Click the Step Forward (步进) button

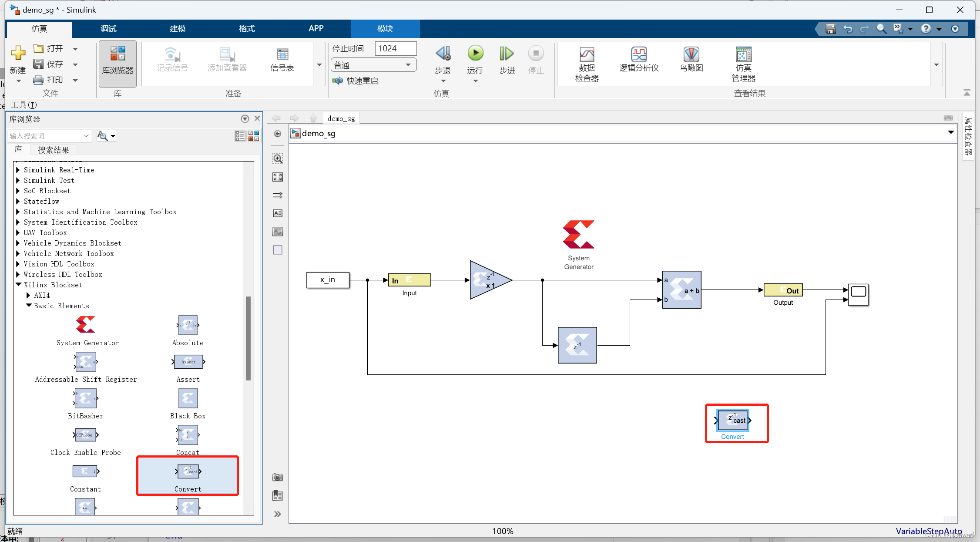(507, 60)
